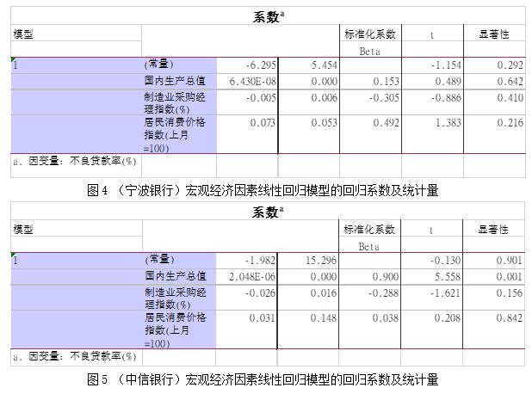Click the -0.026 coefficient cell
Image resolution: width=532 pixels, height=394 pixels.
tap(246, 298)
